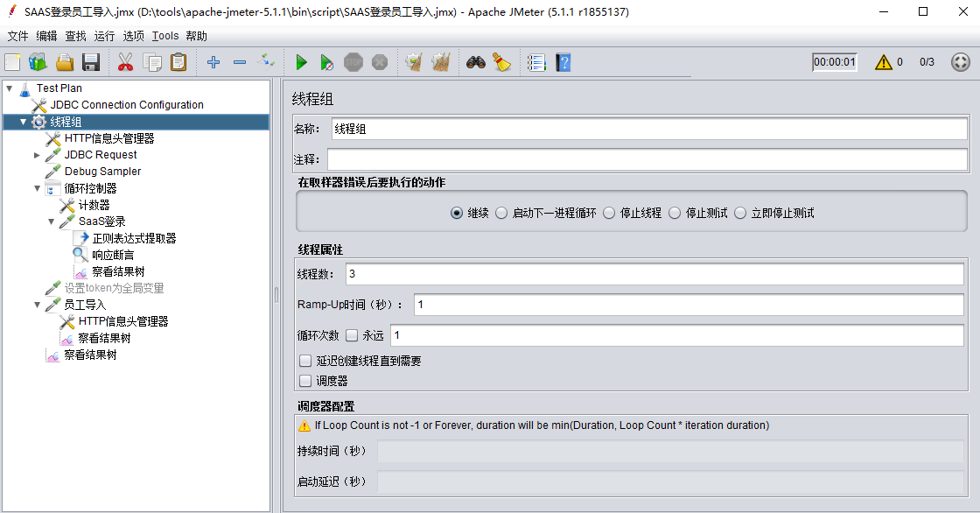Viewport: 980px width, 513px height.
Task: Click the Shutdown test icon
Action: (x=380, y=62)
